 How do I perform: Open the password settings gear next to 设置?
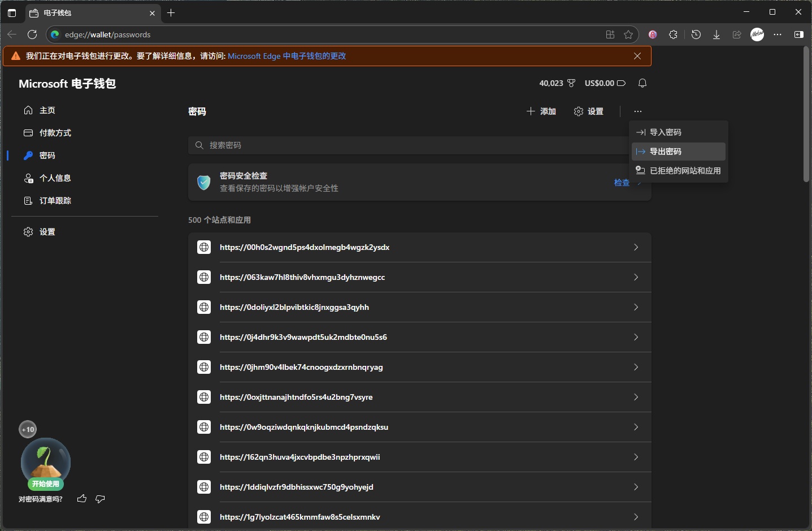pos(579,111)
